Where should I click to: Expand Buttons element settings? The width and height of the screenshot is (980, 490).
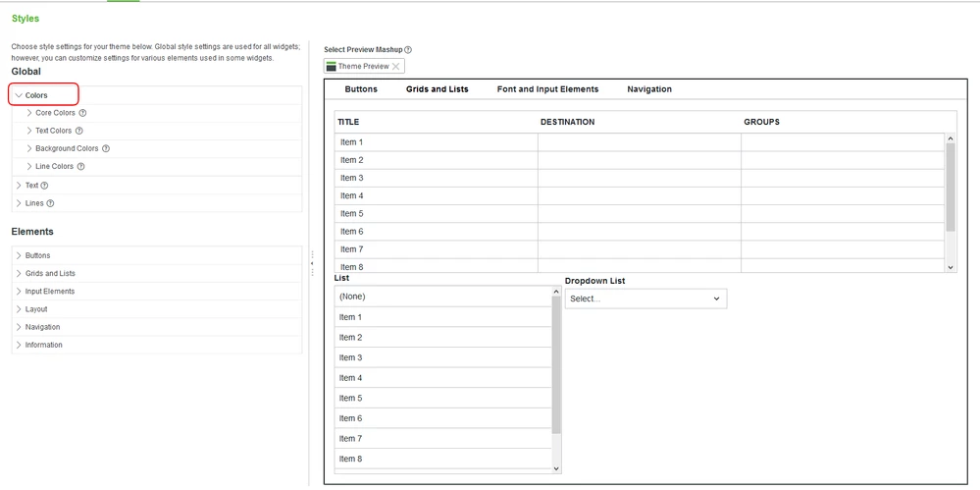click(x=19, y=256)
